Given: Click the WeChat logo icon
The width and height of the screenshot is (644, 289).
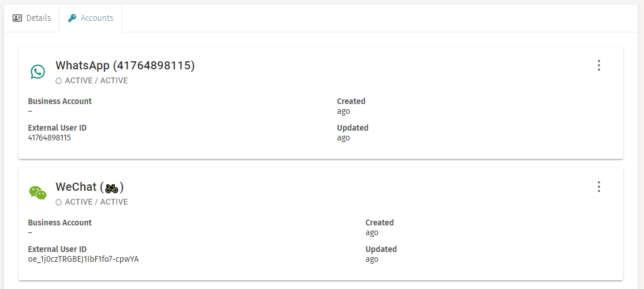Looking at the screenshot, I should click(x=38, y=193).
